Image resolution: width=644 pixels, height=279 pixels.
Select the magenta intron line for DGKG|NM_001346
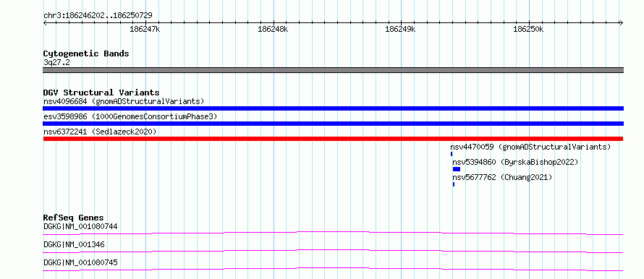pos(333,251)
